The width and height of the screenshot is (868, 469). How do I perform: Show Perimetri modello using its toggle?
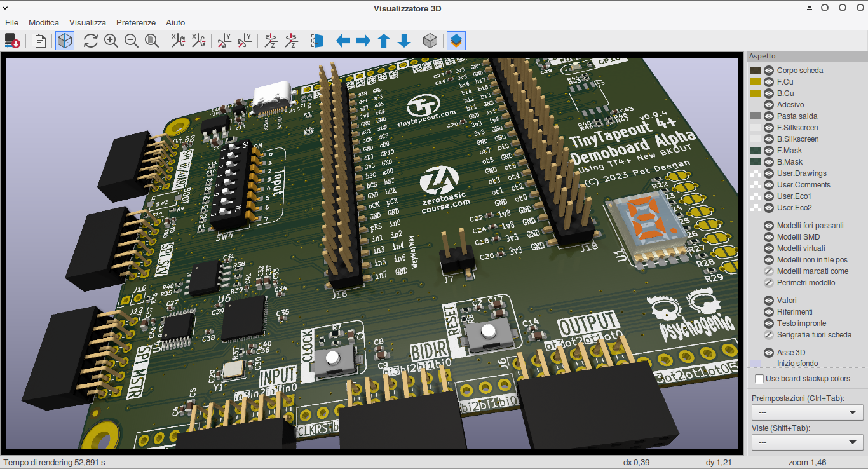click(768, 283)
